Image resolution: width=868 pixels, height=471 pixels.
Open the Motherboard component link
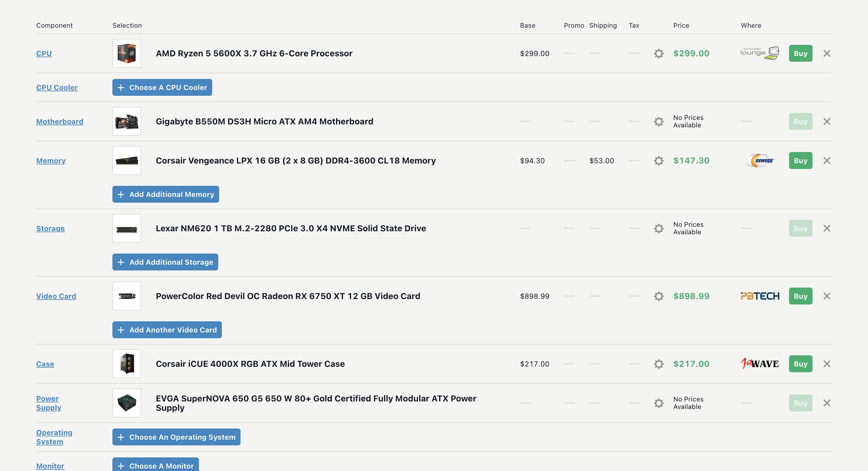[x=60, y=122]
